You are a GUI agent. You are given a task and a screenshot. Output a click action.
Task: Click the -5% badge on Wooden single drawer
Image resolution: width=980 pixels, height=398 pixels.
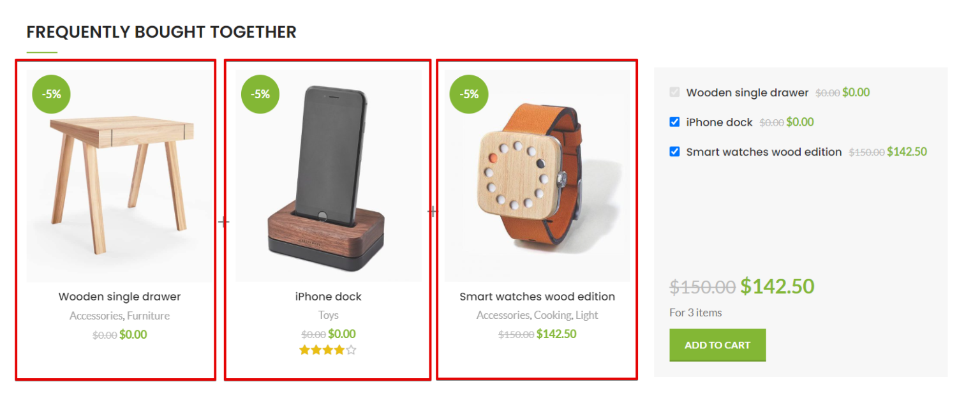point(51,94)
